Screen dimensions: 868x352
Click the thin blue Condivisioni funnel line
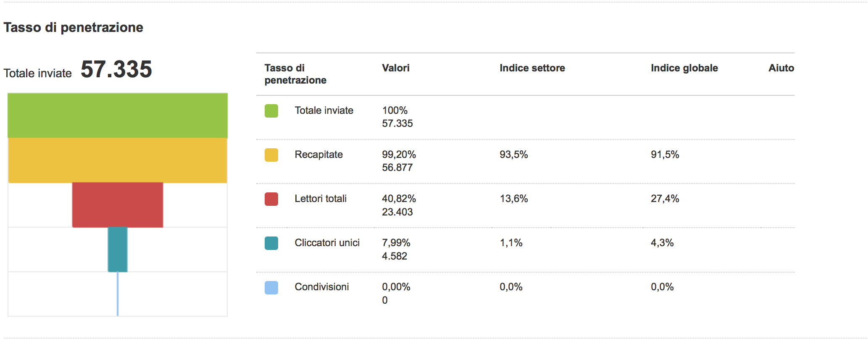click(118, 294)
